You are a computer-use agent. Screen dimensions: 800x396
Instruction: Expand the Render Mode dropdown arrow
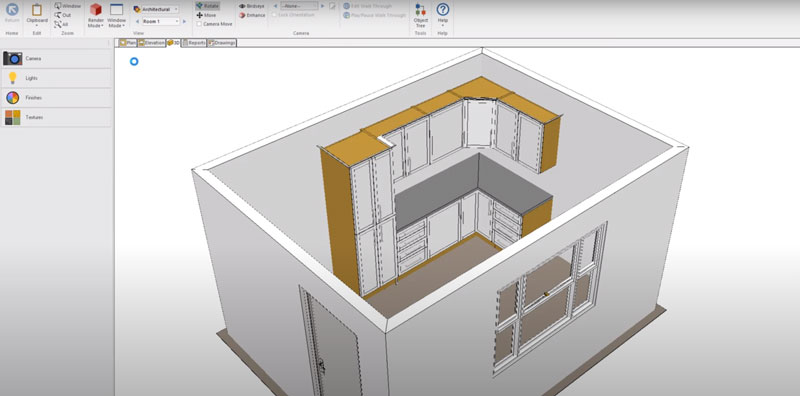pyautogui.click(x=102, y=26)
